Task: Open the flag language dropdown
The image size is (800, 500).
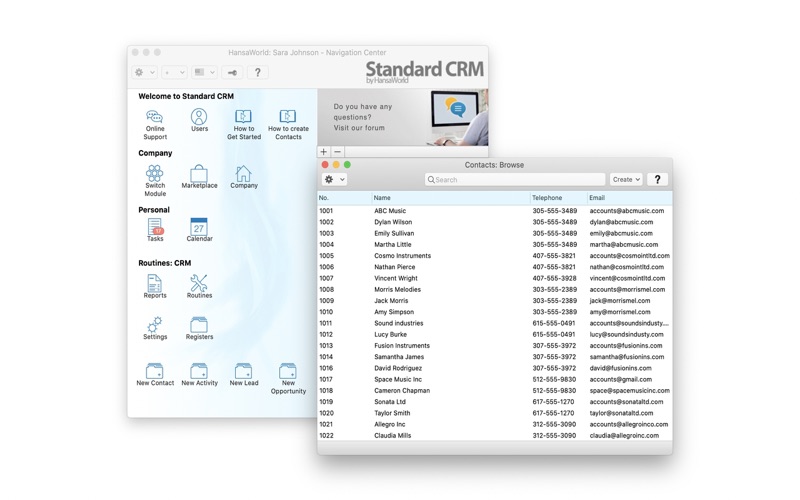Action: pyautogui.click(x=204, y=72)
